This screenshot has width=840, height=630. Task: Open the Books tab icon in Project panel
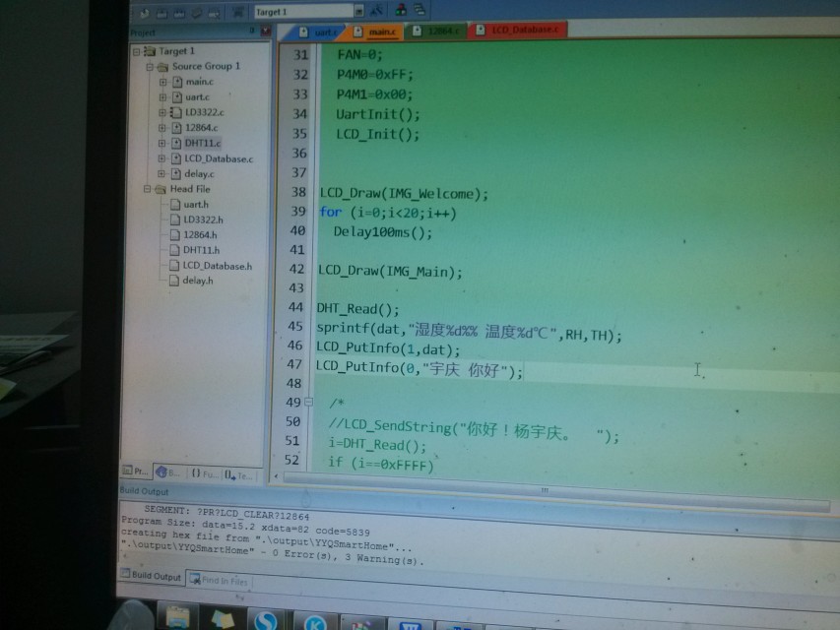click(x=167, y=473)
